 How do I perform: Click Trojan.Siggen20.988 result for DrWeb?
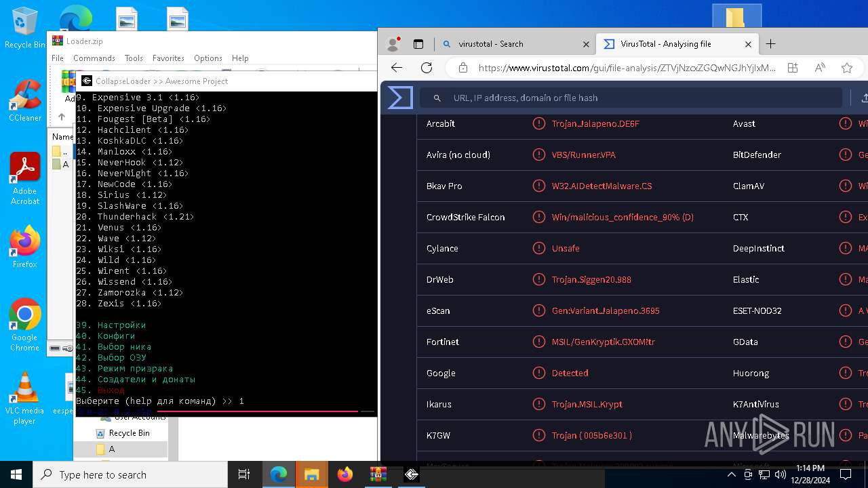pyautogui.click(x=591, y=279)
